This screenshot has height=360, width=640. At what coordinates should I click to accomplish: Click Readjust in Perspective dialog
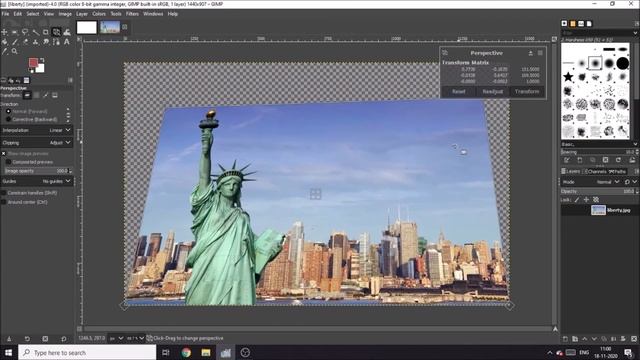[x=493, y=92]
